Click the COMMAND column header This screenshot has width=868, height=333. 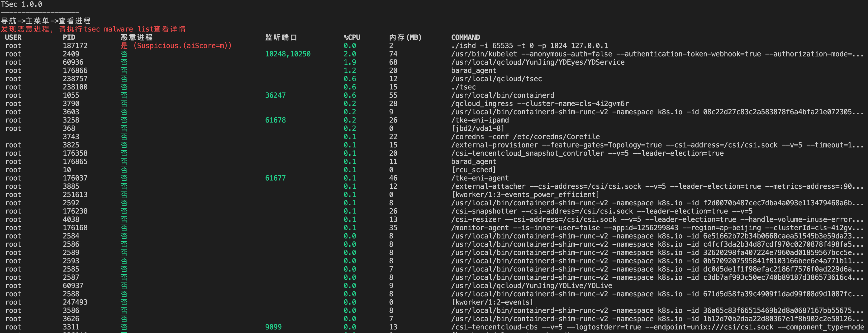point(465,37)
